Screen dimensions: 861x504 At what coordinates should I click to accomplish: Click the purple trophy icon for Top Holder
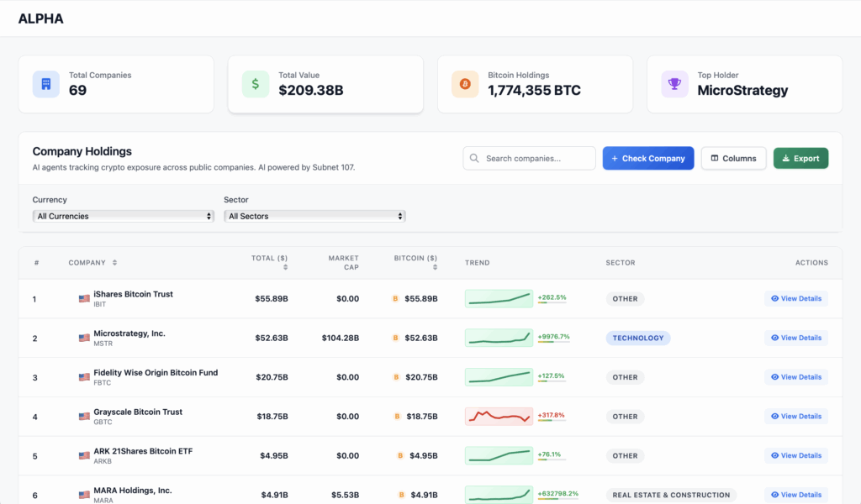[x=674, y=84]
